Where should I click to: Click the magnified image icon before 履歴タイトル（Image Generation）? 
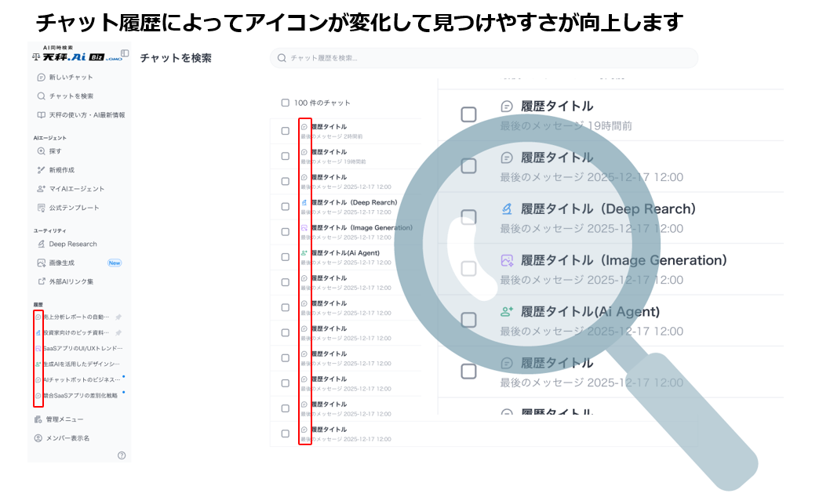point(507,260)
